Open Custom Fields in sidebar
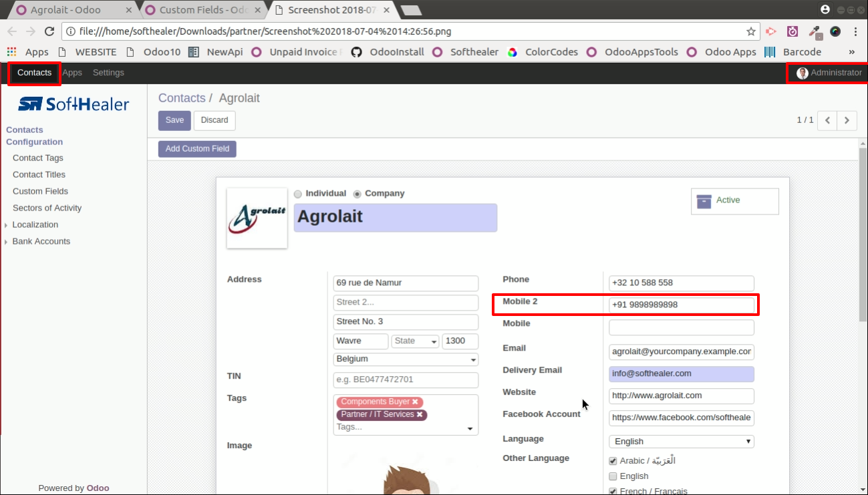This screenshot has width=868, height=495. point(40,191)
